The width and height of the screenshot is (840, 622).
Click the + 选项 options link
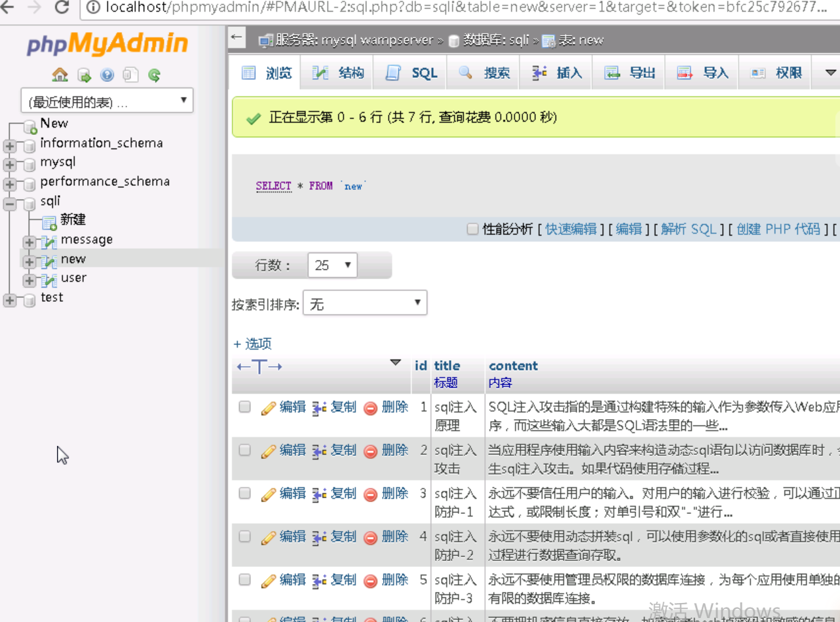252,344
